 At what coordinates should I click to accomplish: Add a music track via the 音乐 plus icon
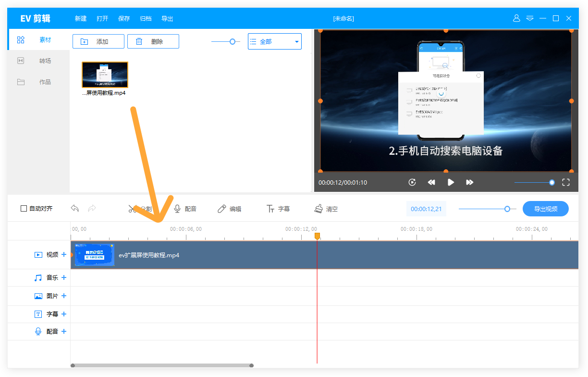[63, 277]
